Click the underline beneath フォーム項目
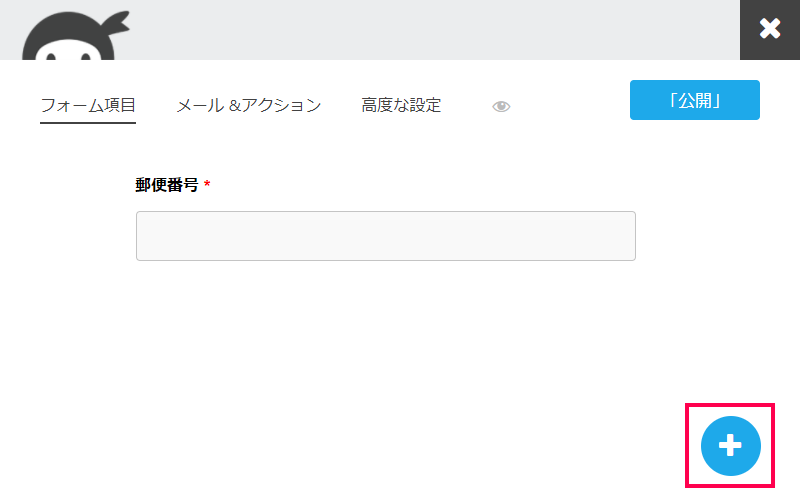 point(88,122)
